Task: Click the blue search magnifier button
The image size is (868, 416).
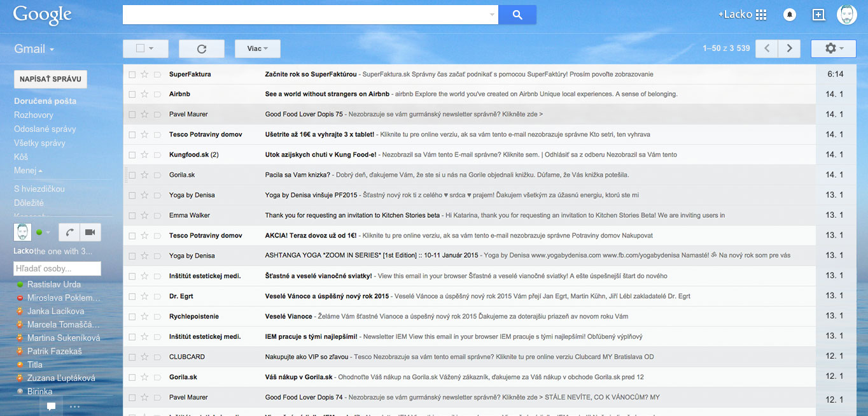Action: 517,15
